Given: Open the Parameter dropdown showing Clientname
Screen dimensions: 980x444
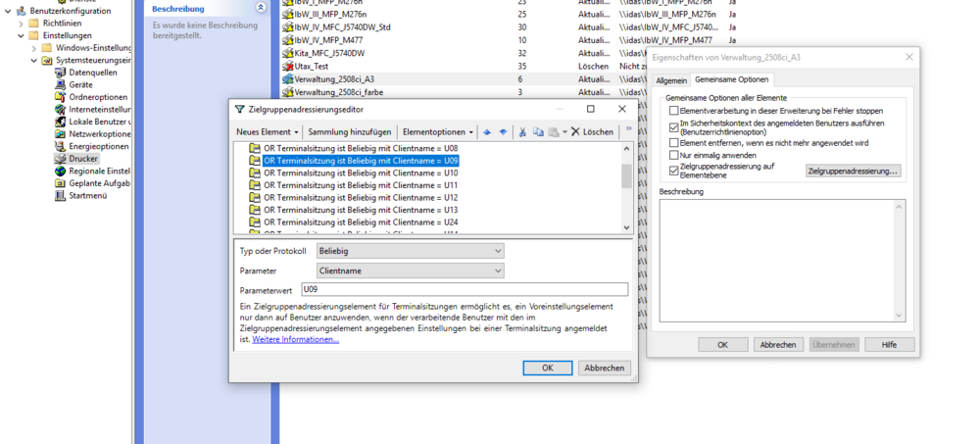Looking at the screenshot, I should [x=410, y=271].
